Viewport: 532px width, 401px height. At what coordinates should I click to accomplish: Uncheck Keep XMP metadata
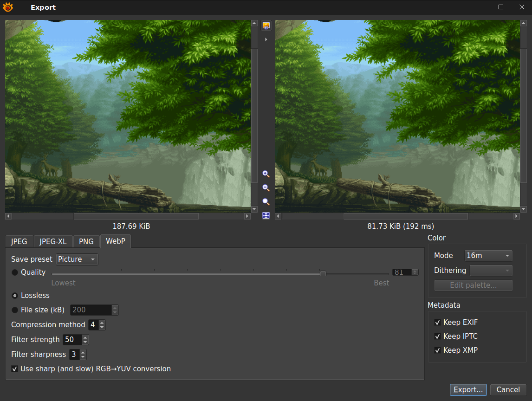[438, 350]
